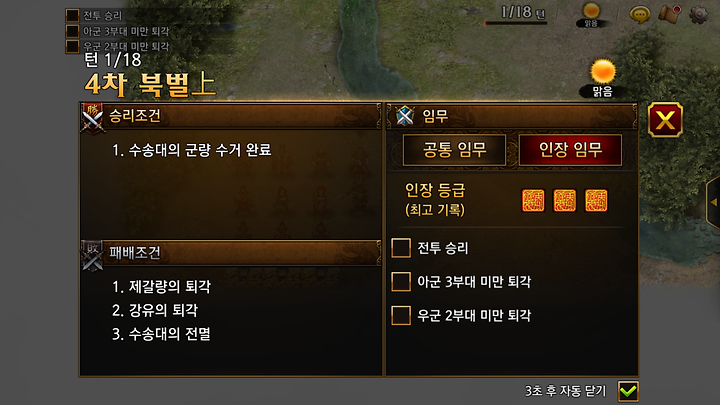Click the first red seal grade stamp
Image resolution: width=720 pixels, height=405 pixels.
[x=533, y=201]
